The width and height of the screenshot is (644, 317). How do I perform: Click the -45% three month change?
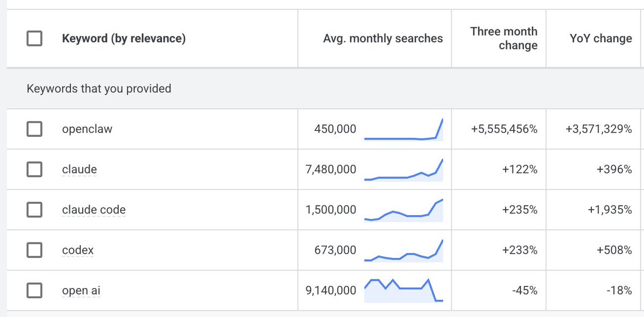pyautogui.click(x=524, y=291)
